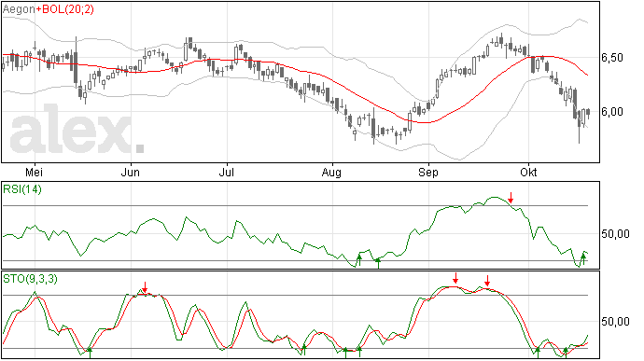Viewport: 644px width, 361px height.
Task: Select the +BOL(20;2) indicator label
Action: click(65, 9)
